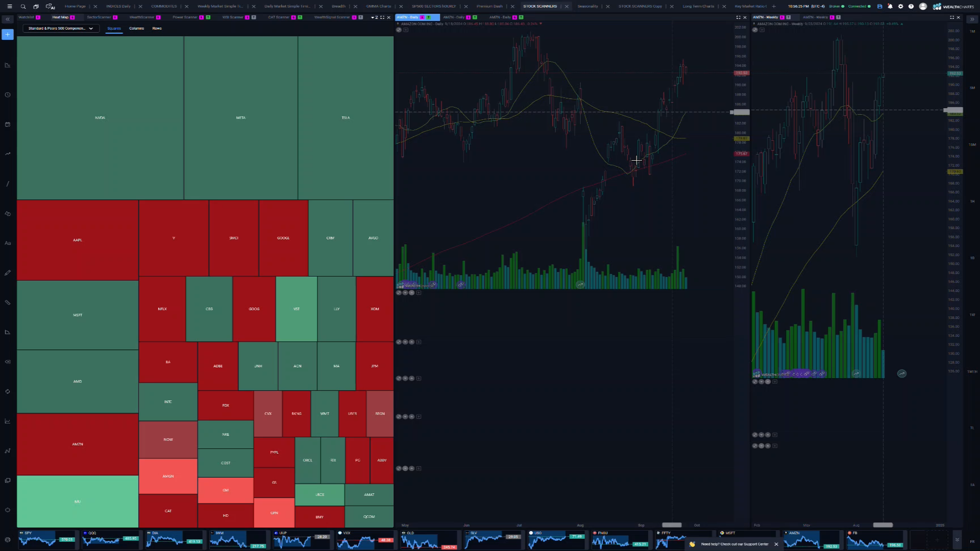Select the Squares heat map layout
980x551 pixels.
tap(114, 29)
